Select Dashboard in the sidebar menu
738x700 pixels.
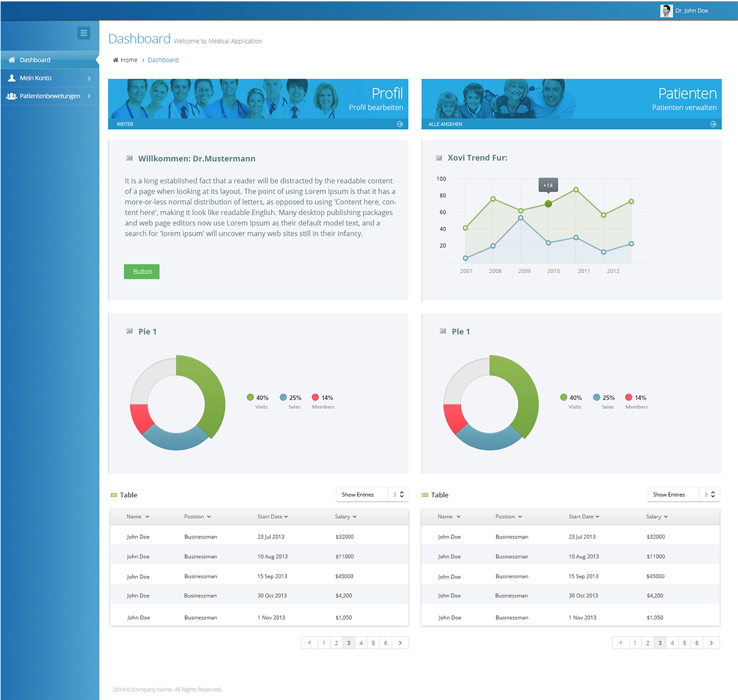coord(36,59)
